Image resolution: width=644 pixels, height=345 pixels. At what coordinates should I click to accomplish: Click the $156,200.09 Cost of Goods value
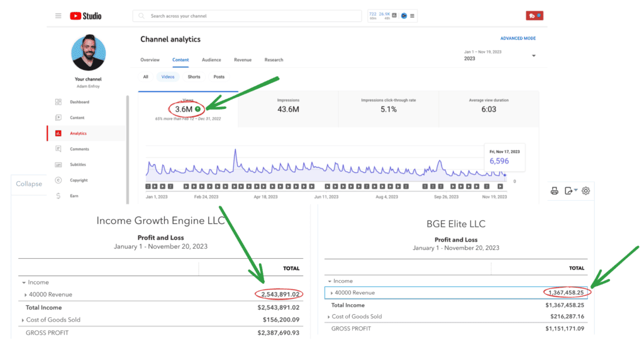pos(281,320)
